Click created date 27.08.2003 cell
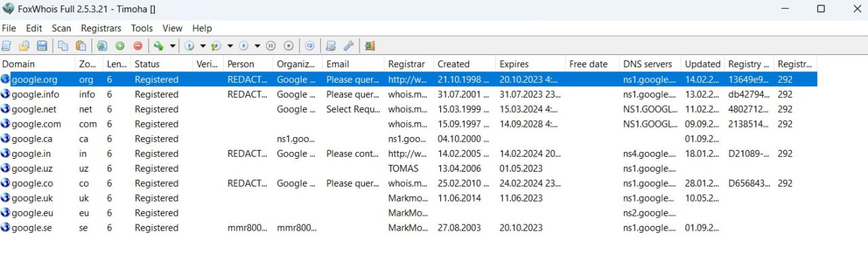Image resolution: width=868 pixels, height=268 pixels. pos(460,228)
